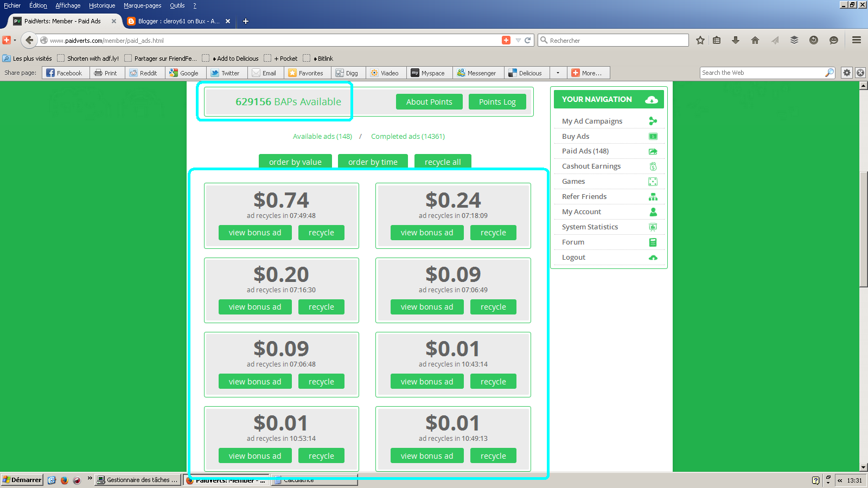Share page via Reddit button

144,73
